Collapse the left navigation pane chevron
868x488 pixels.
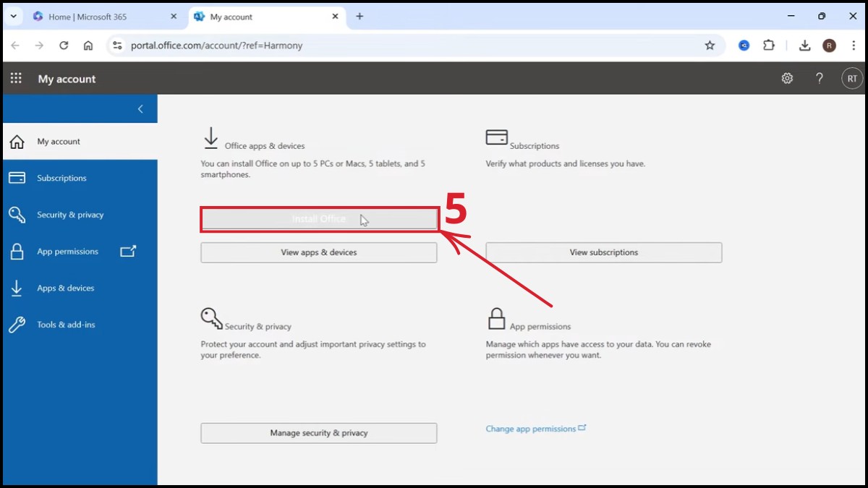point(140,109)
